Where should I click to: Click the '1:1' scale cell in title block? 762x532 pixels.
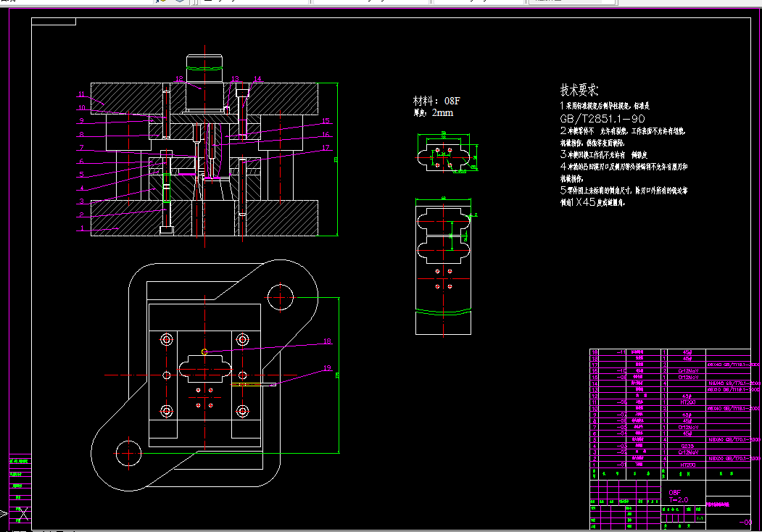click(x=700, y=518)
